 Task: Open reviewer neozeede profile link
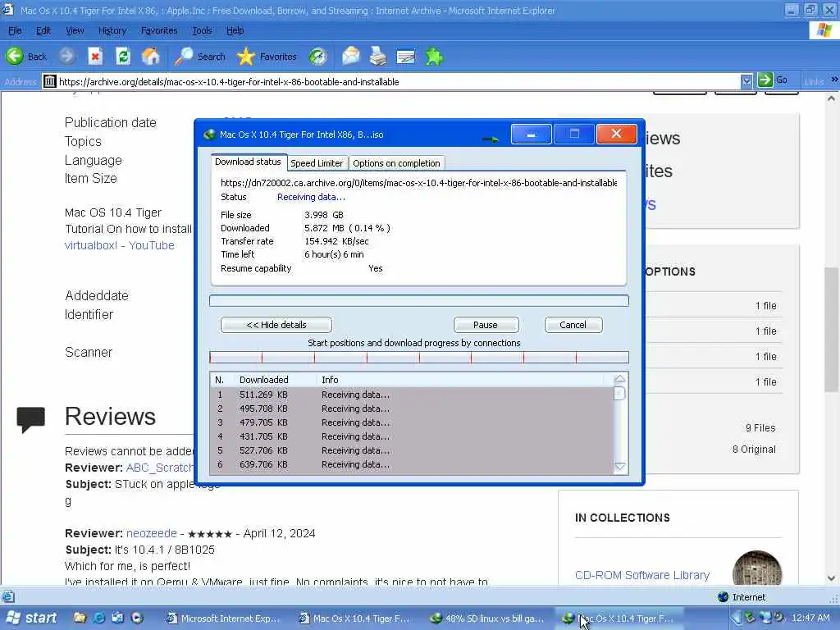pos(151,533)
